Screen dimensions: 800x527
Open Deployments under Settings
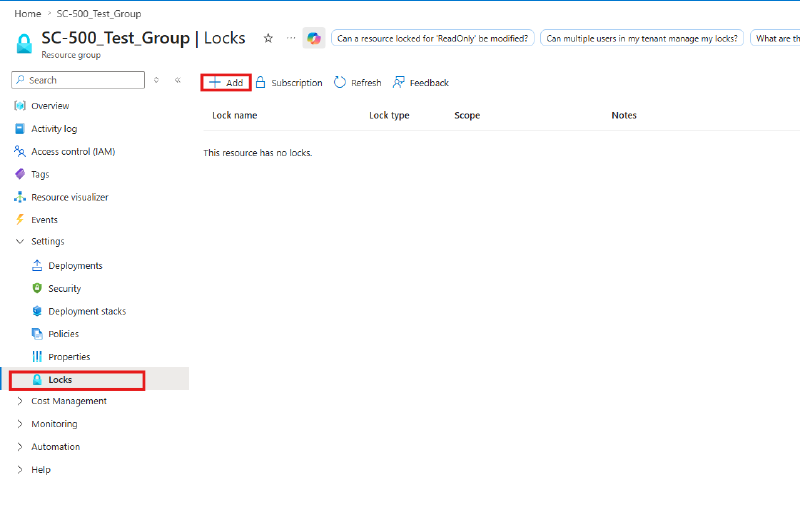[x=75, y=266]
